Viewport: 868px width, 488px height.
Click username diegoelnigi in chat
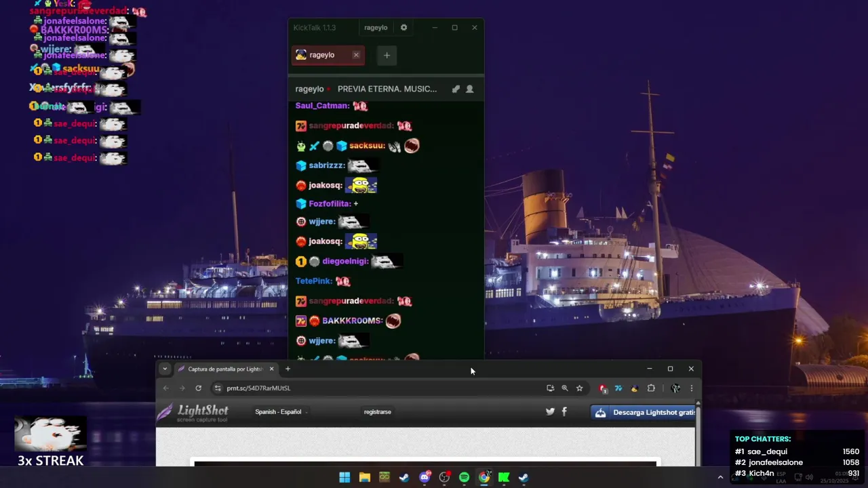(344, 261)
